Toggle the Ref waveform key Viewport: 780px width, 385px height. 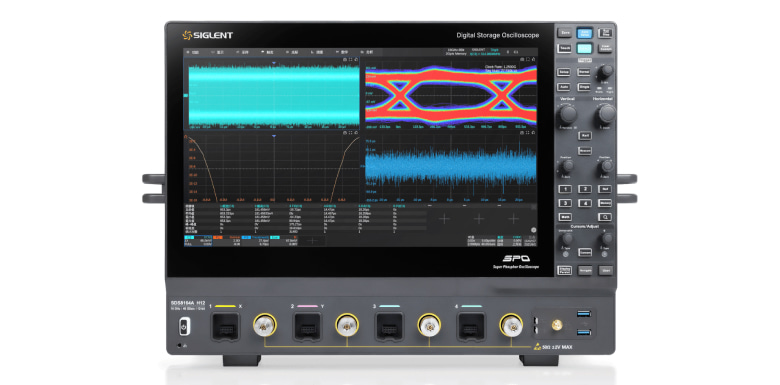coord(605,189)
